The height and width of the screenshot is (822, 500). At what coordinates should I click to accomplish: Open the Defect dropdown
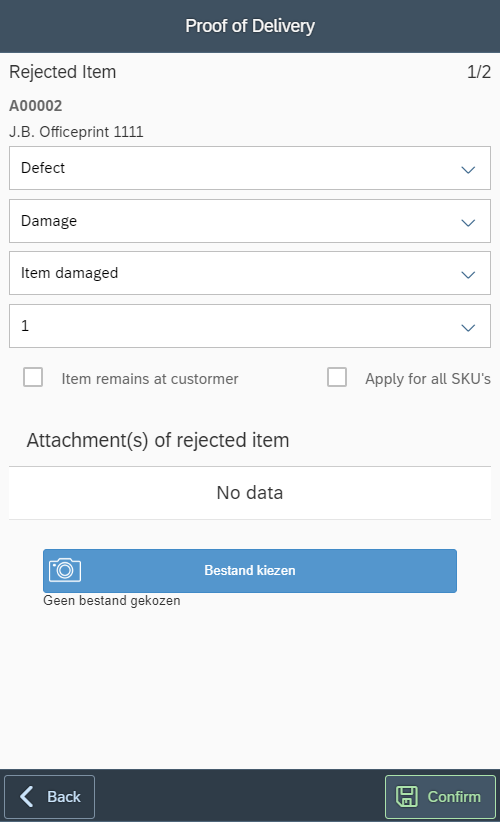point(250,168)
